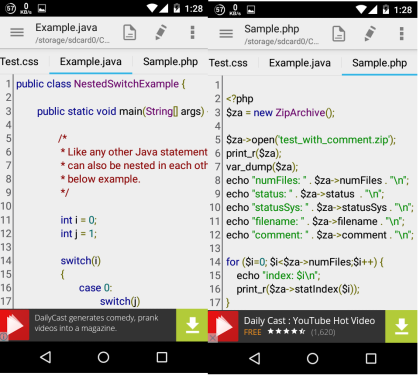Tap the echo "numFiles: " line
The width and height of the screenshot is (420, 376).
click(317, 180)
